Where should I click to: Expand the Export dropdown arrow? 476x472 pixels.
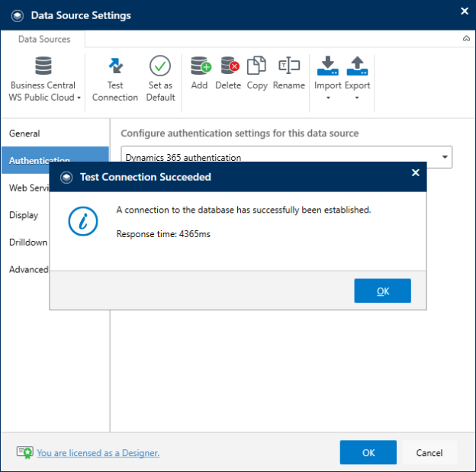357,98
